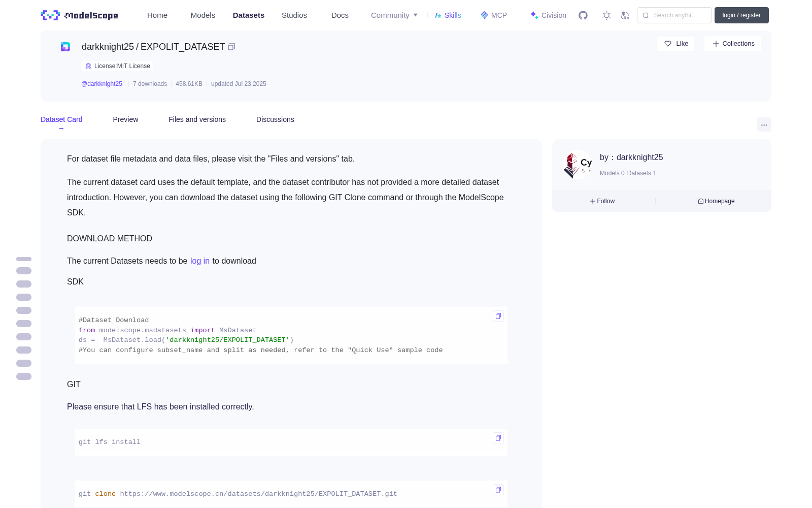Open the Datasets nav item

[249, 15]
